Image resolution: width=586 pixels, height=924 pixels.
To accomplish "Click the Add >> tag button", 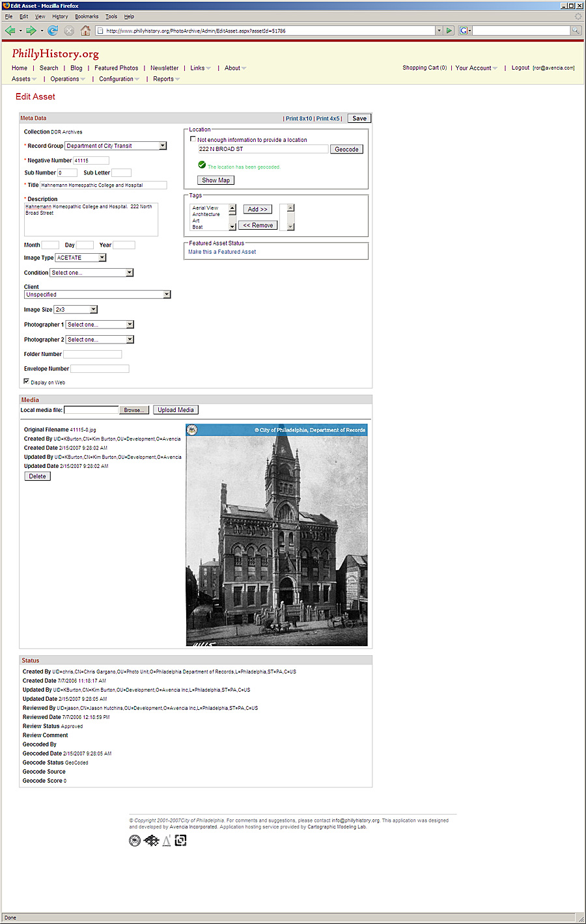I will tap(258, 210).
